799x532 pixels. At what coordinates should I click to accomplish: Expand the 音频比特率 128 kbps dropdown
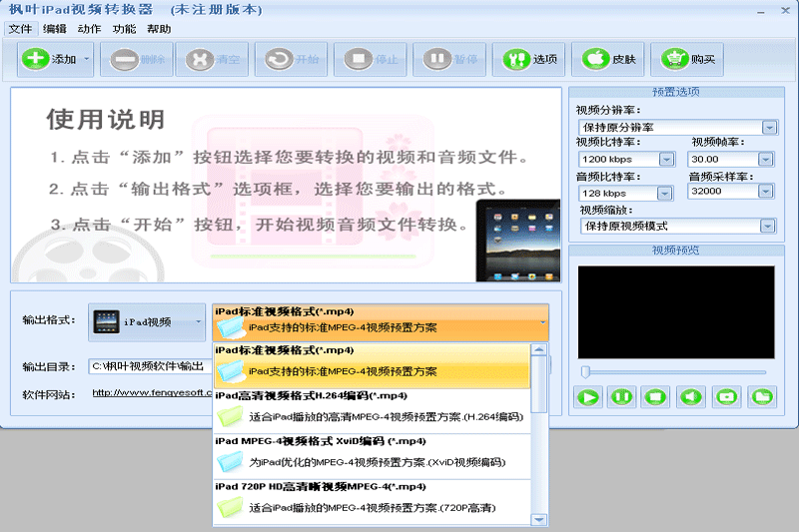tap(664, 194)
